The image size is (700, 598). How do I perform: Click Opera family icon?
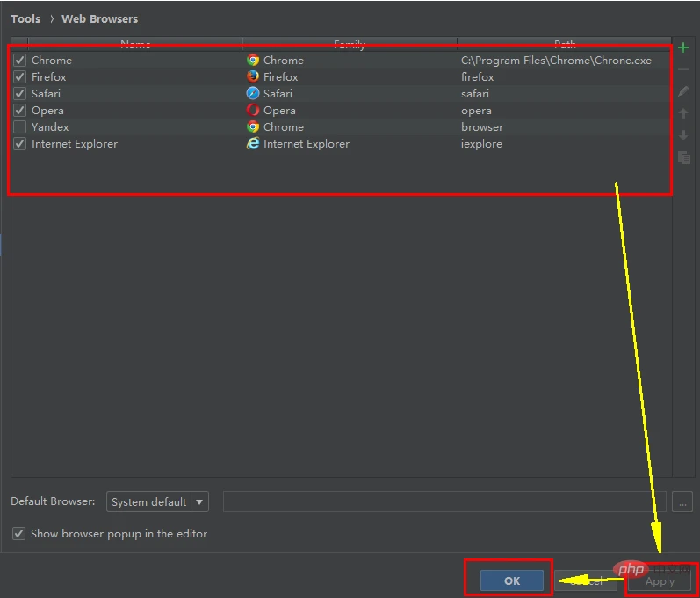click(253, 110)
